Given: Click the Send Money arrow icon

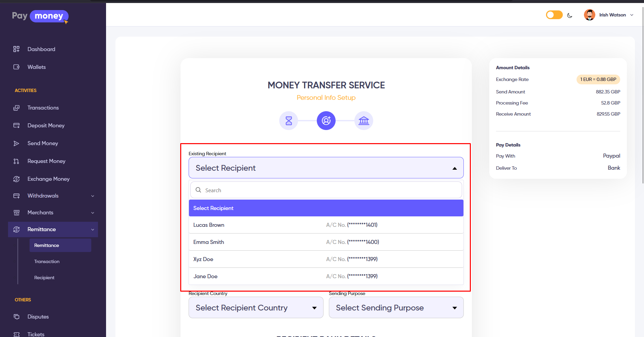Looking at the screenshot, I should pos(16,143).
